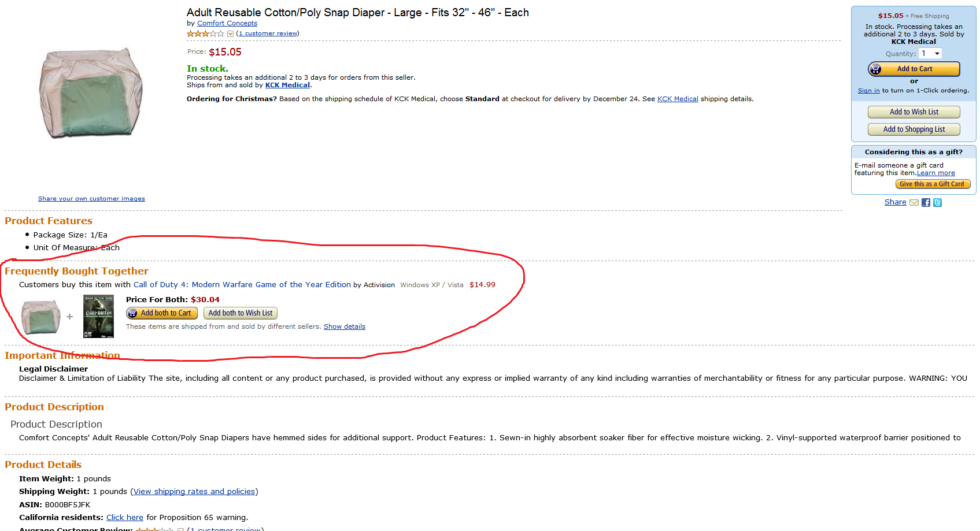Click the yellow Add to Cart button
The height and width of the screenshot is (531, 980).
pos(914,69)
